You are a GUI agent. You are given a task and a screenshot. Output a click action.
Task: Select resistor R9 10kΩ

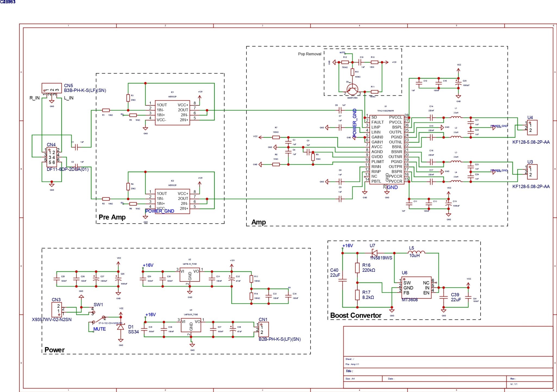tap(313, 157)
